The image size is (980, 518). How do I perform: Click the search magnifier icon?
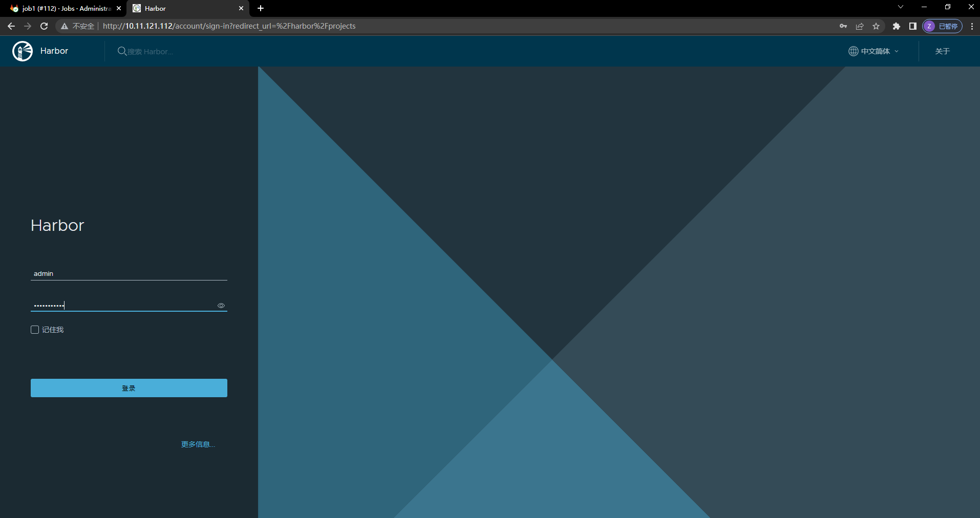[122, 51]
